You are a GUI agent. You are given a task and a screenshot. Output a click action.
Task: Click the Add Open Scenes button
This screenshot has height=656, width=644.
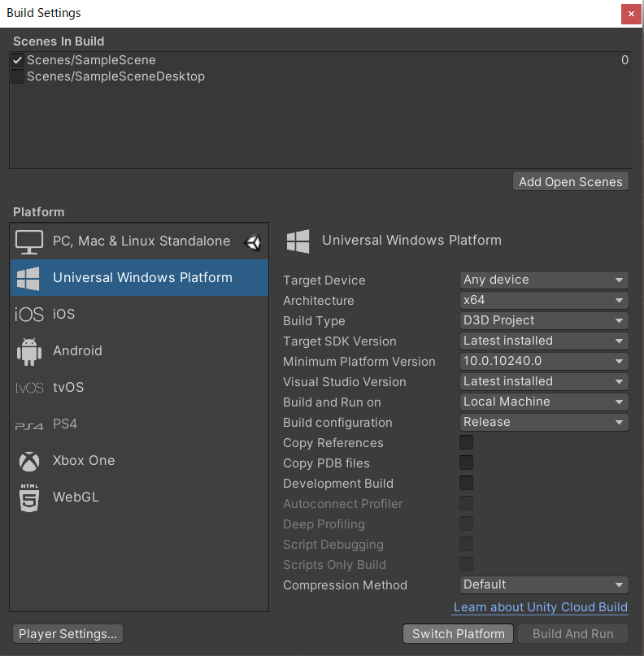click(x=570, y=182)
